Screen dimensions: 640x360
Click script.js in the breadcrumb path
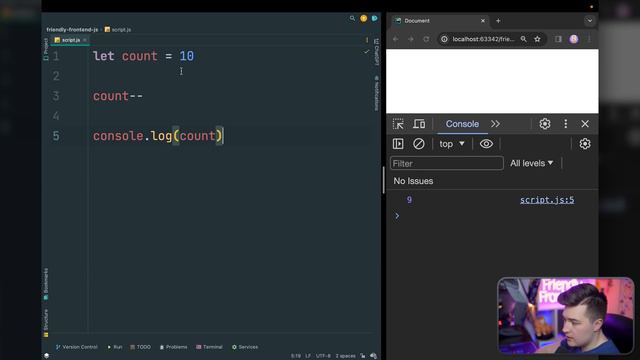(x=118, y=29)
